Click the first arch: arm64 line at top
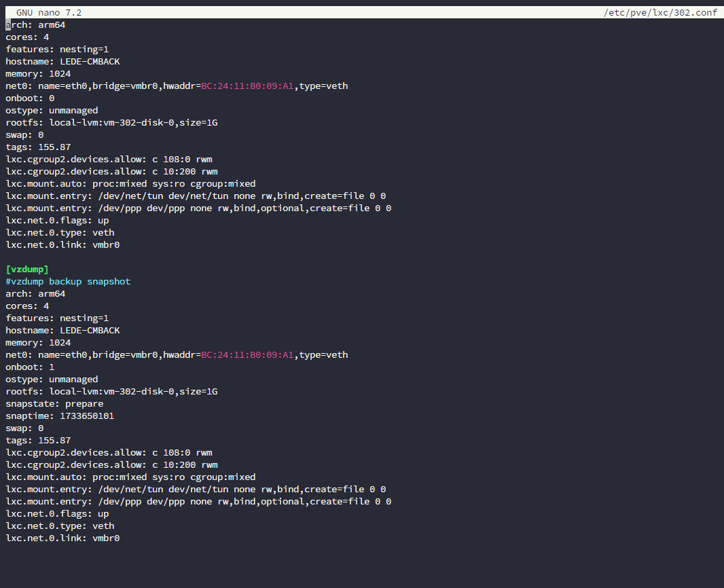This screenshot has width=724, height=588. click(35, 25)
